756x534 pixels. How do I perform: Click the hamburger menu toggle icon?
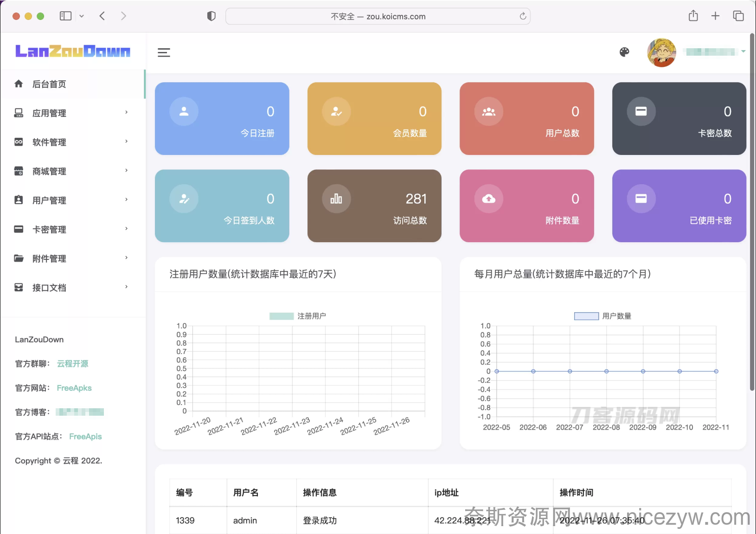[x=164, y=52]
